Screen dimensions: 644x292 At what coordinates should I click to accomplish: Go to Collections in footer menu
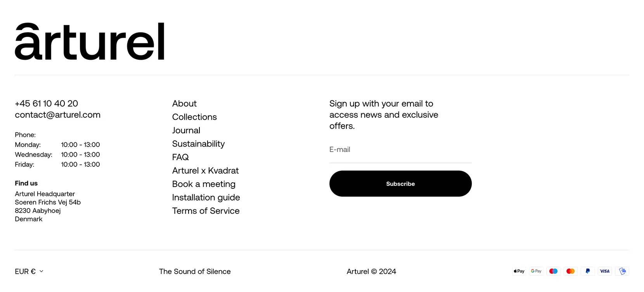(194, 117)
